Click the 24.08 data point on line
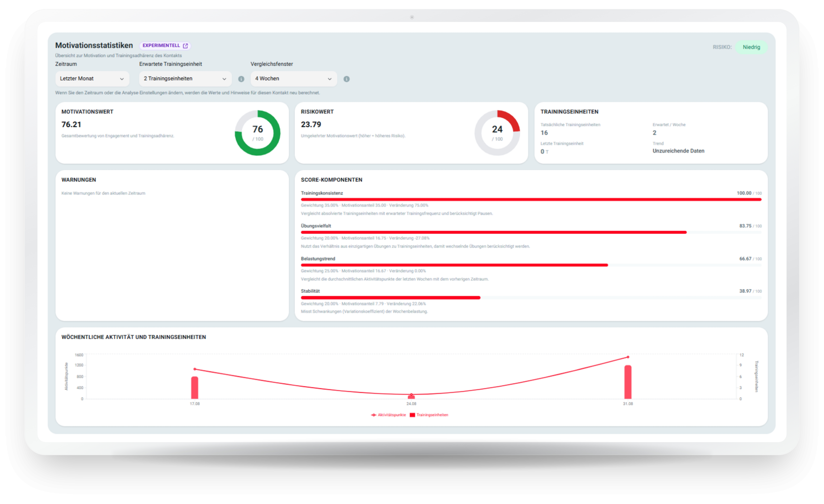 [411, 394]
